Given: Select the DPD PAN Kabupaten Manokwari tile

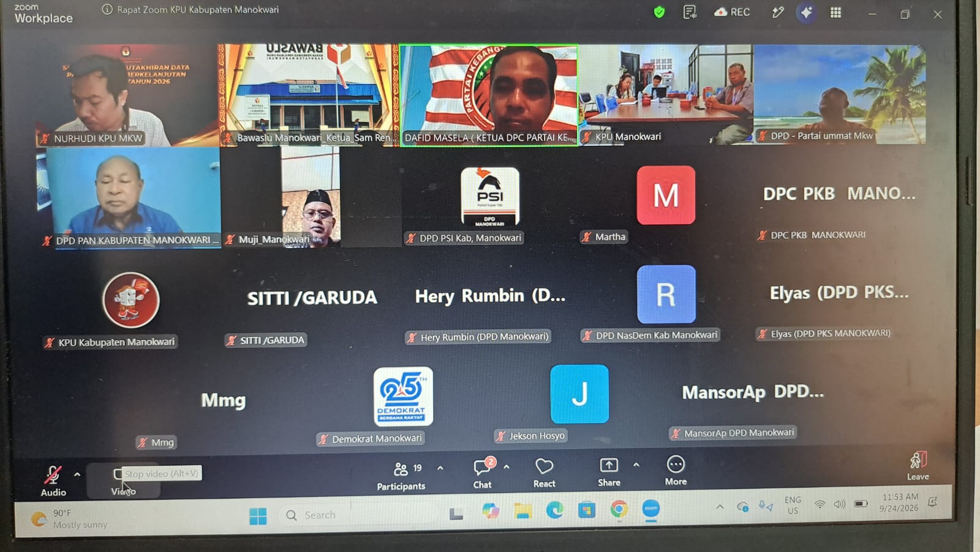Looking at the screenshot, I should [x=129, y=197].
